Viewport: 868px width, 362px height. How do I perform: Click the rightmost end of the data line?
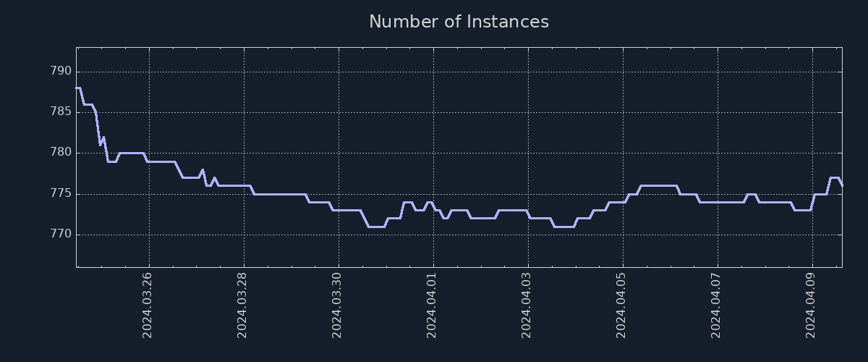coord(842,185)
